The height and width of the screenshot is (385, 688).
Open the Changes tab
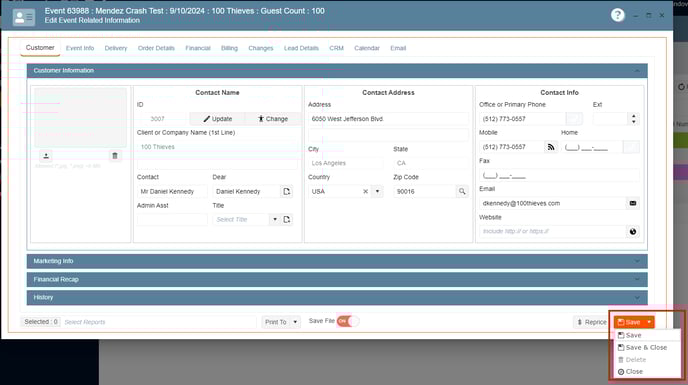pyautogui.click(x=261, y=48)
